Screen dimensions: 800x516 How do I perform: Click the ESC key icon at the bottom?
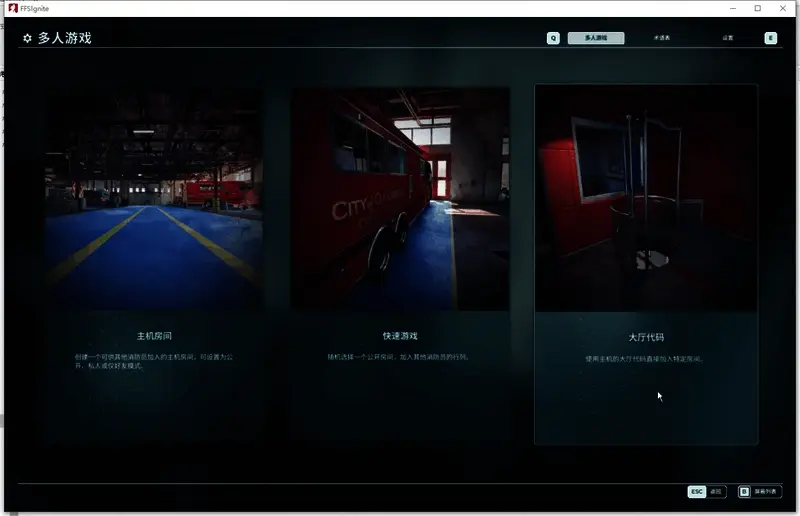click(696, 492)
